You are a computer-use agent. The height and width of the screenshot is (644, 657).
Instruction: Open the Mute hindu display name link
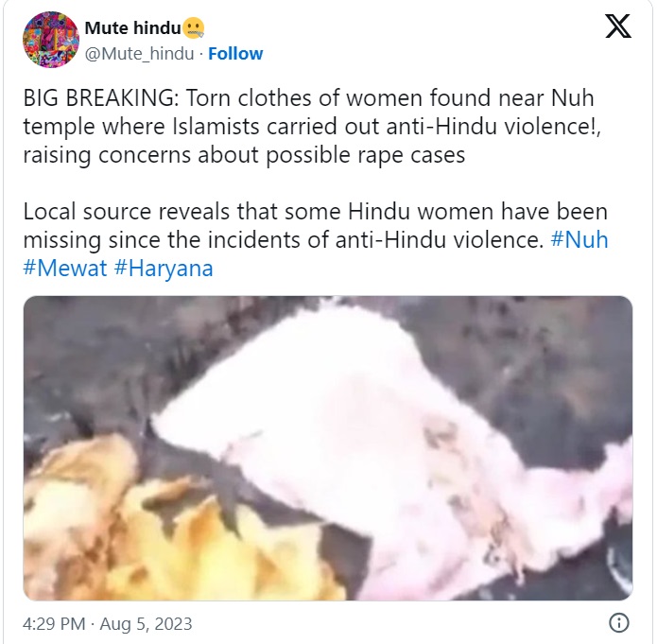point(132,28)
